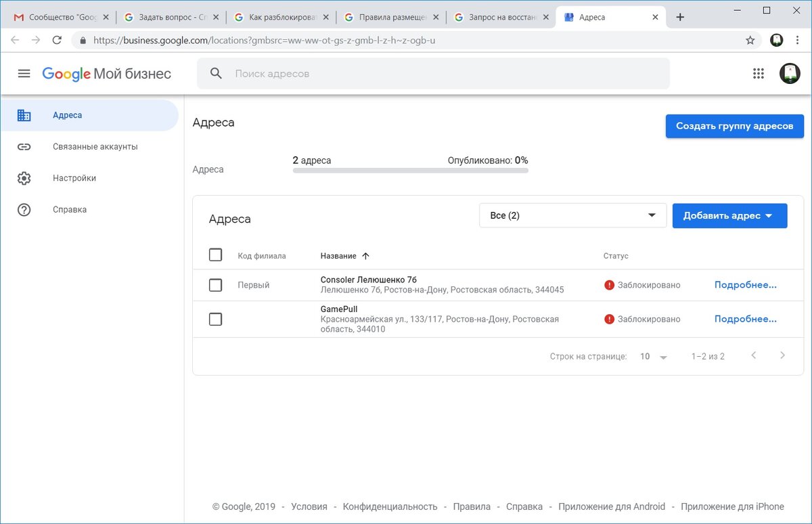Click red blocked icon for Consoler row
812x524 pixels.
coord(609,285)
